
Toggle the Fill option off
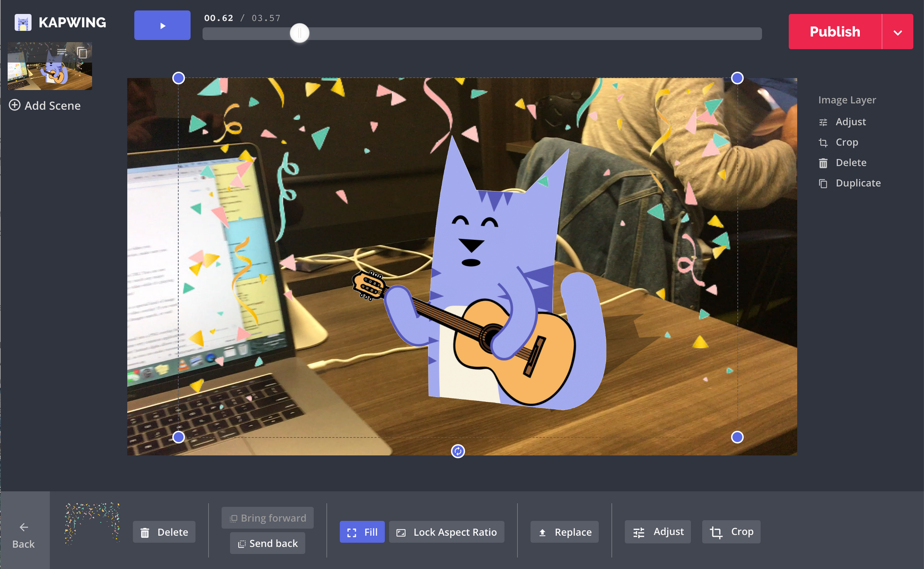tap(362, 532)
